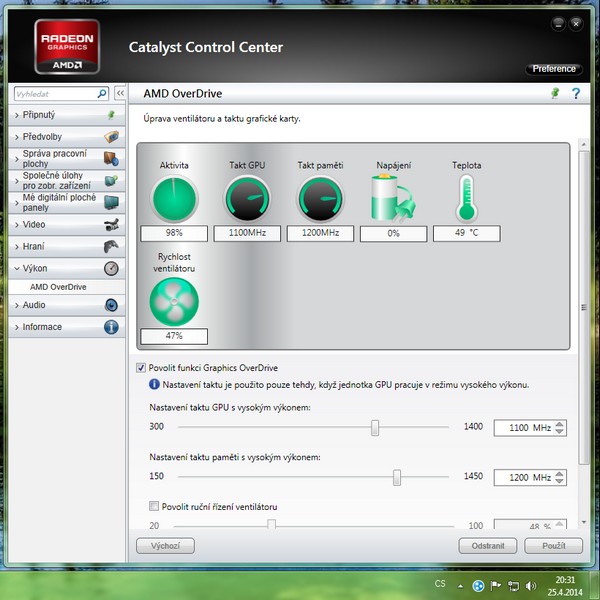Screen dimensions: 600x600
Task: Click the Napájení battery icon
Action: [393, 198]
